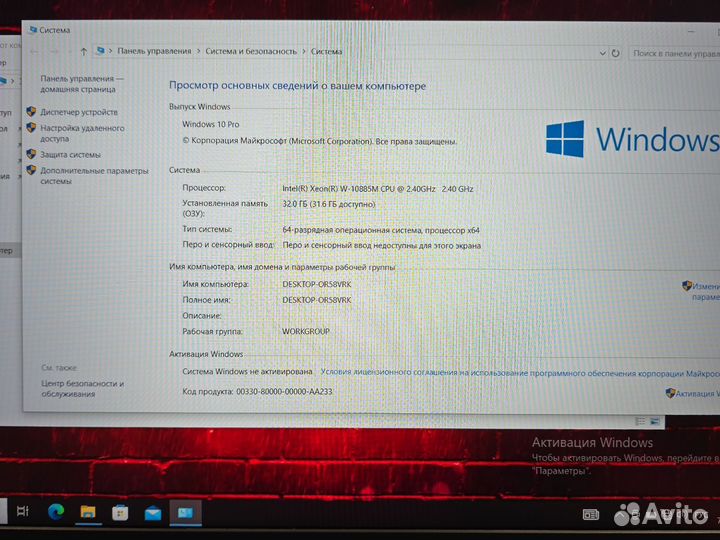Select the 64-разрядная system type value
The image size is (720, 540).
pos(381,230)
